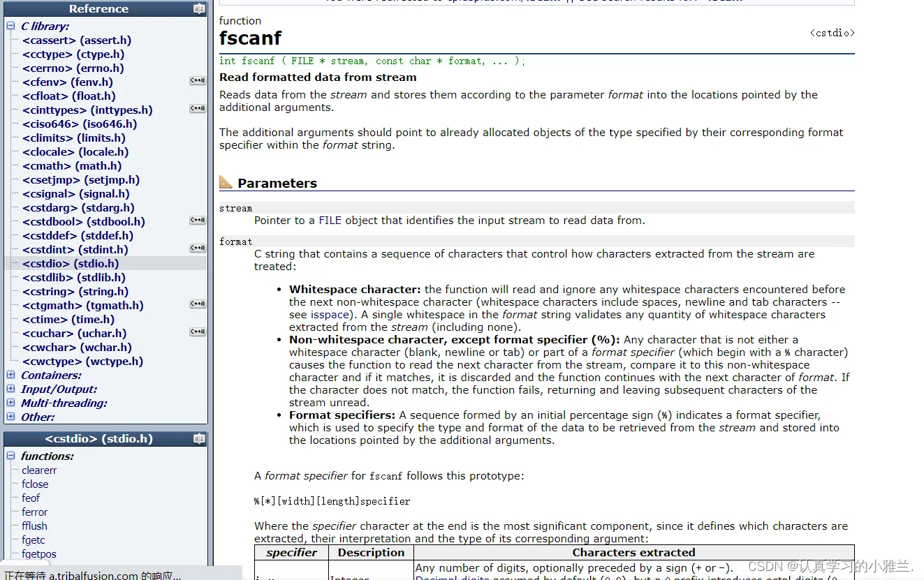Open <cinttypes> (inttypes.h) reference

pyautogui.click(x=87, y=110)
